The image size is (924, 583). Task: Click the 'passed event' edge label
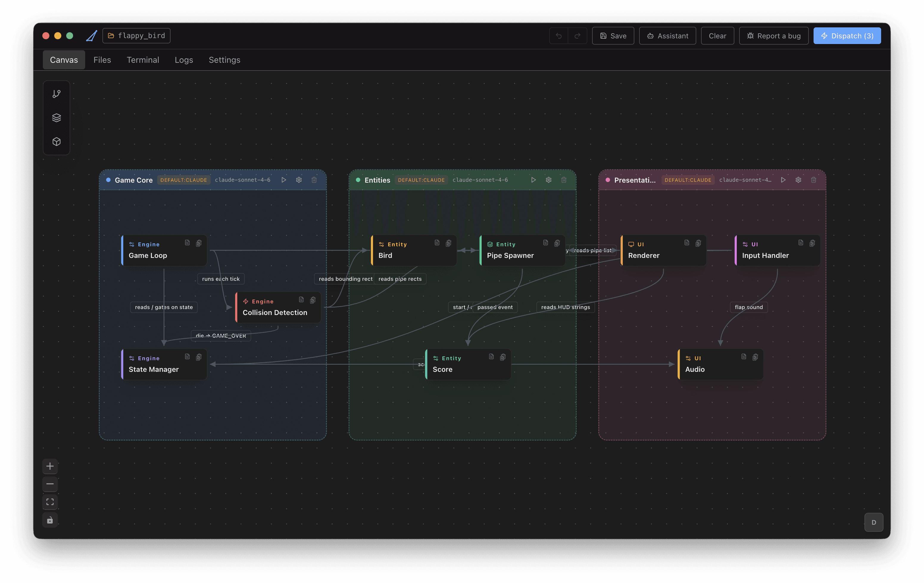495,307
